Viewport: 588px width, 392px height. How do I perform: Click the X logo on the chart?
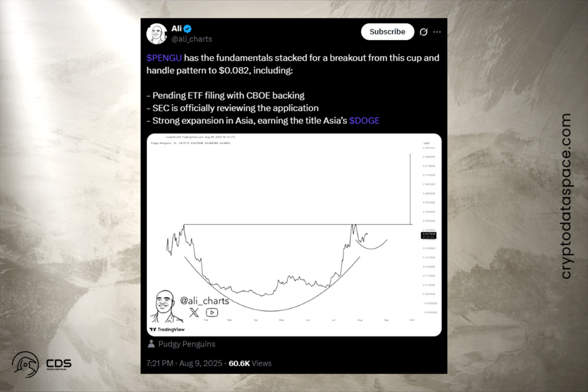[x=194, y=313]
